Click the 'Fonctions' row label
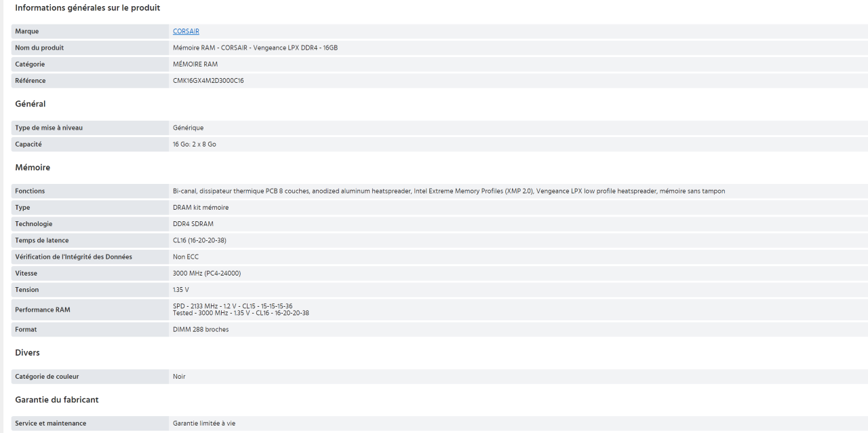This screenshot has width=868, height=433. pos(30,191)
